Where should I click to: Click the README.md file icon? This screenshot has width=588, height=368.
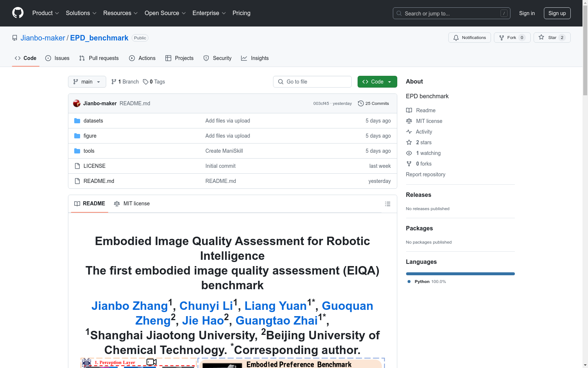tap(77, 181)
